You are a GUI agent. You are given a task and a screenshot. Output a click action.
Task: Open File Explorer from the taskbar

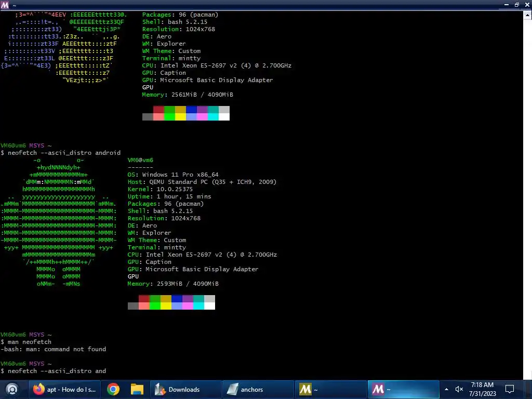pos(137,389)
